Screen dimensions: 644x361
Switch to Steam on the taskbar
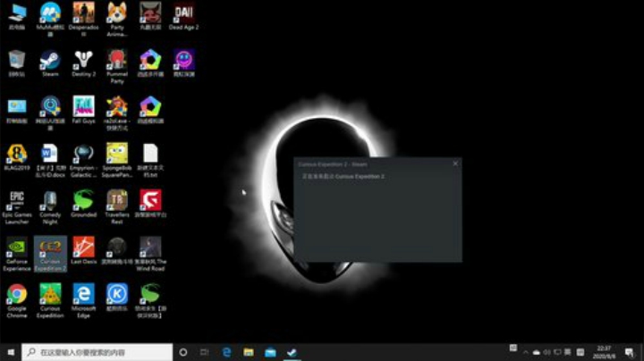coord(292,352)
